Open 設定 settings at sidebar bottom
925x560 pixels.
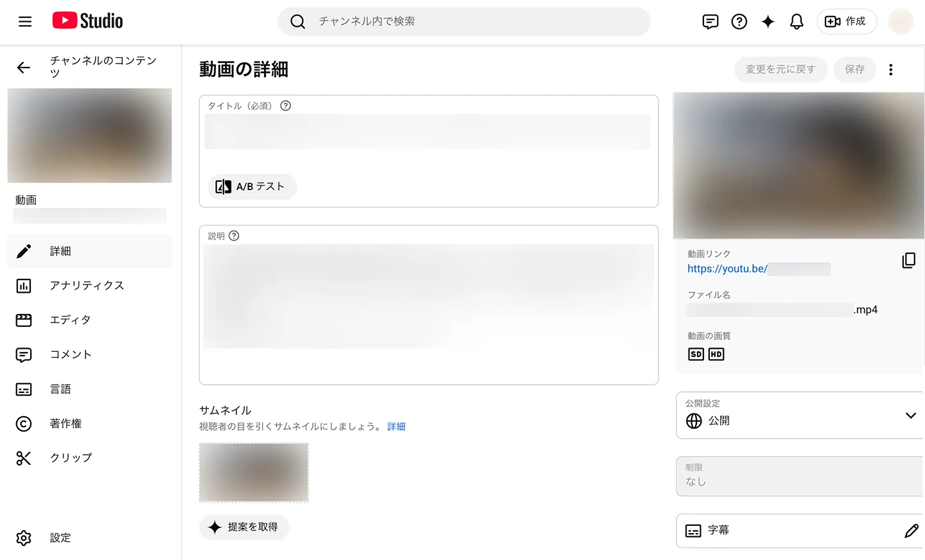click(89, 538)
